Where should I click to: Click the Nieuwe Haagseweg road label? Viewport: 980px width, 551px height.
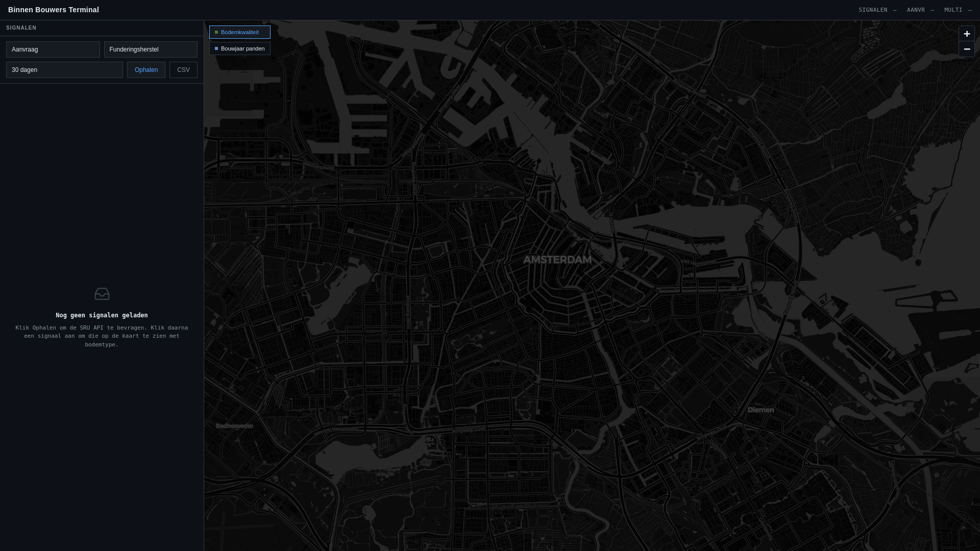pos(336,431)
